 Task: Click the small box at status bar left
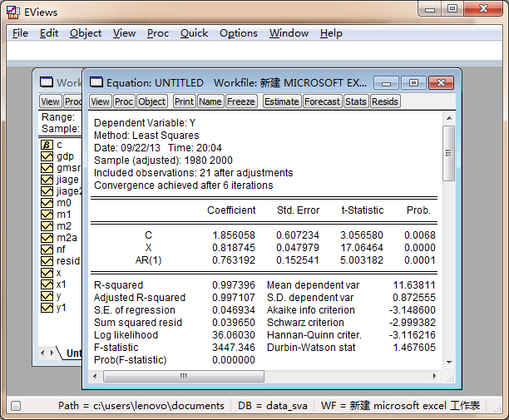point(16,406)
